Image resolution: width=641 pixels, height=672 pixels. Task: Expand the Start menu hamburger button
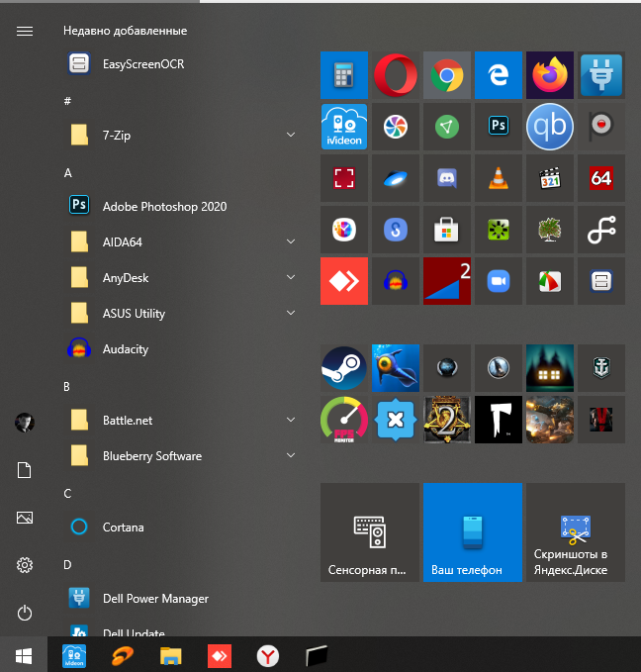coord(25,32)
